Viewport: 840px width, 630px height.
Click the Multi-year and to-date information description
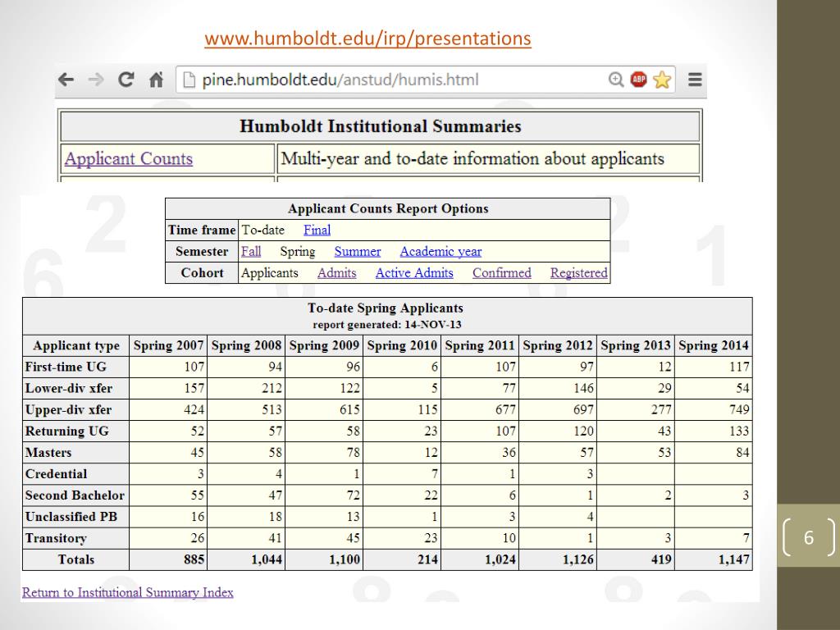tap(472, 158)
